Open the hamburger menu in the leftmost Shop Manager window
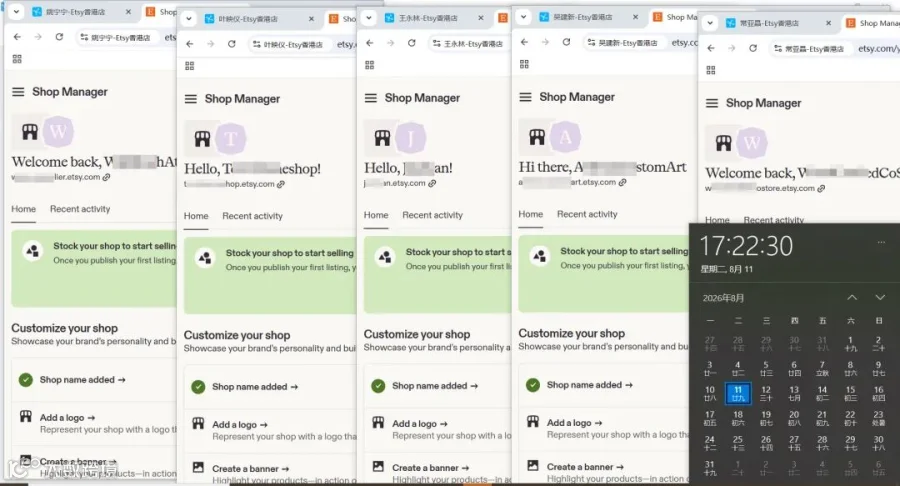900x486 pixels. tap(18, 92)
